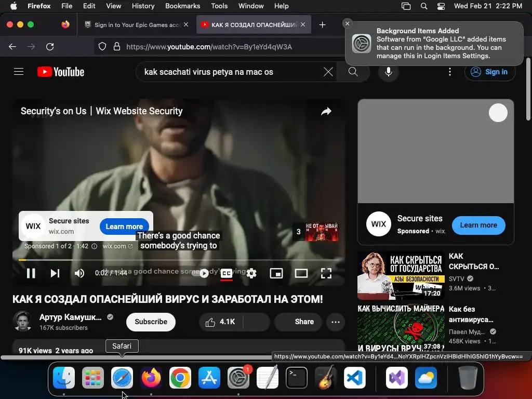Image resolution: width=532 pixels, height=399 pixels.
Task: Open System Settings from the Dock
Action: (238, 378)
